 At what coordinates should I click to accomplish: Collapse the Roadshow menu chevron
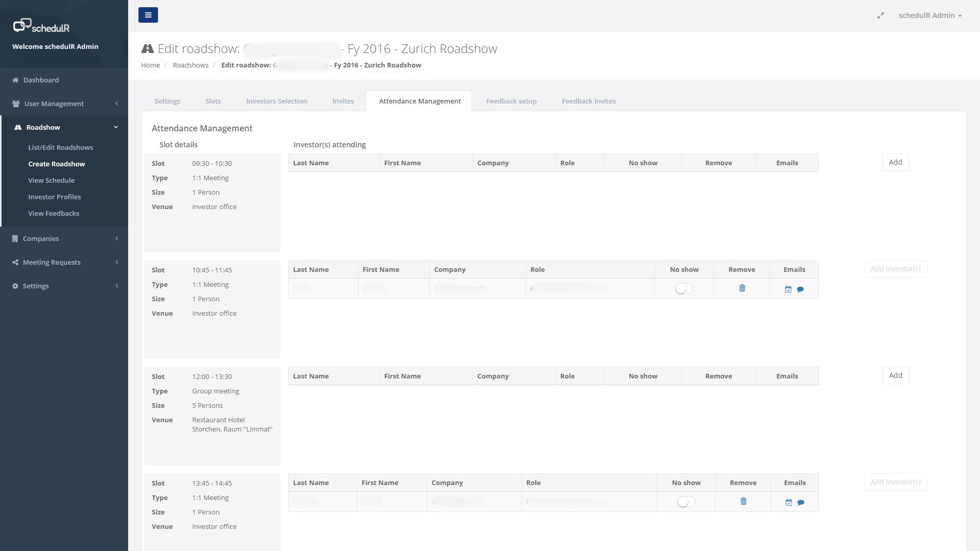(x=116, y=127)
